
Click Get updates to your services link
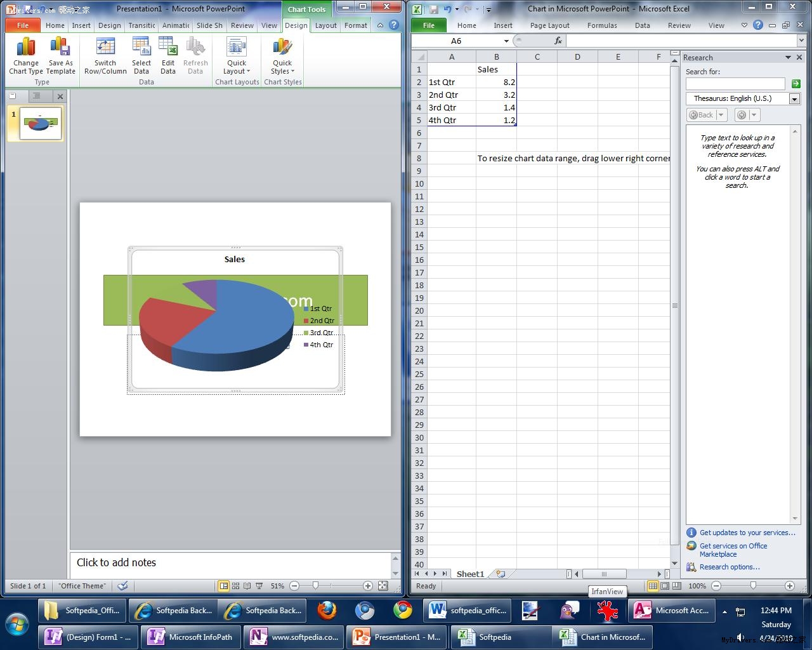pyautogui.click(x=747, y=533)
